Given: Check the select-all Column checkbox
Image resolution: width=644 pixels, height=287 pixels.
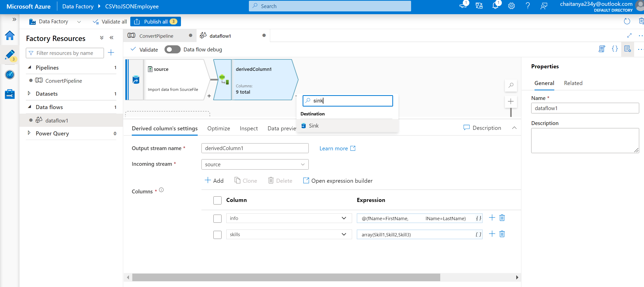Looking at the screenshot, I should click(x=217, y=200).
